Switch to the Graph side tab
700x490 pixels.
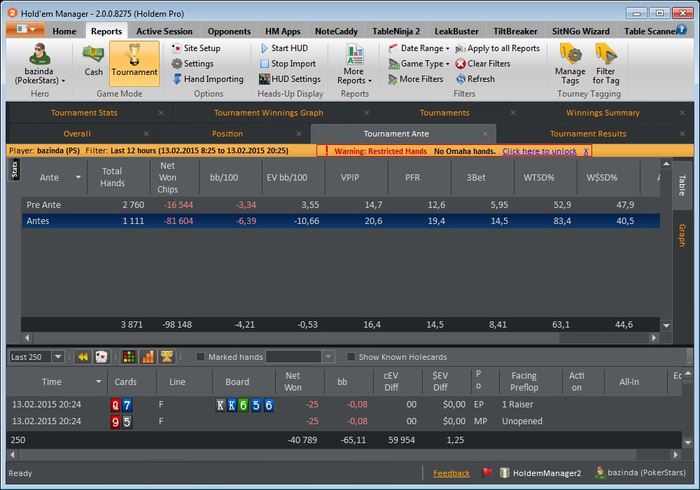point(682,236)
